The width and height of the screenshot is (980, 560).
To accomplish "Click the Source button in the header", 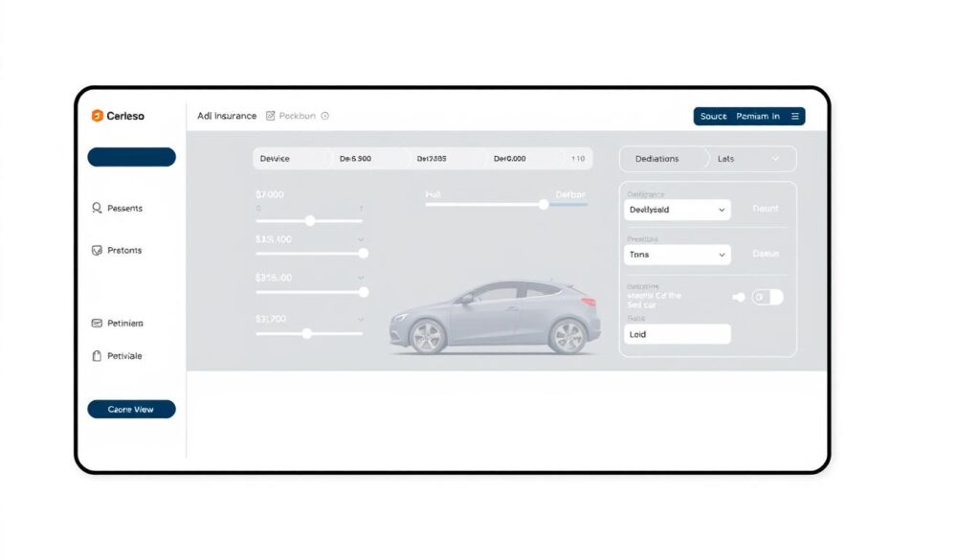I will [x=713, y=116].
